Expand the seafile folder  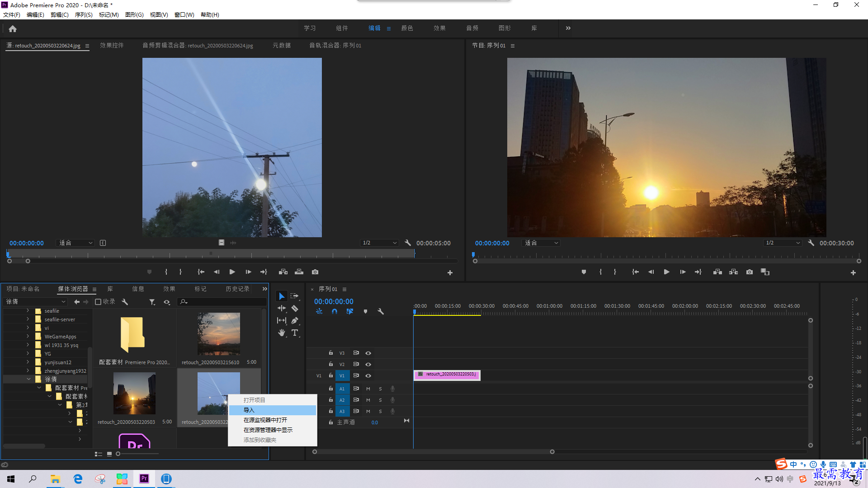(28, 311)
